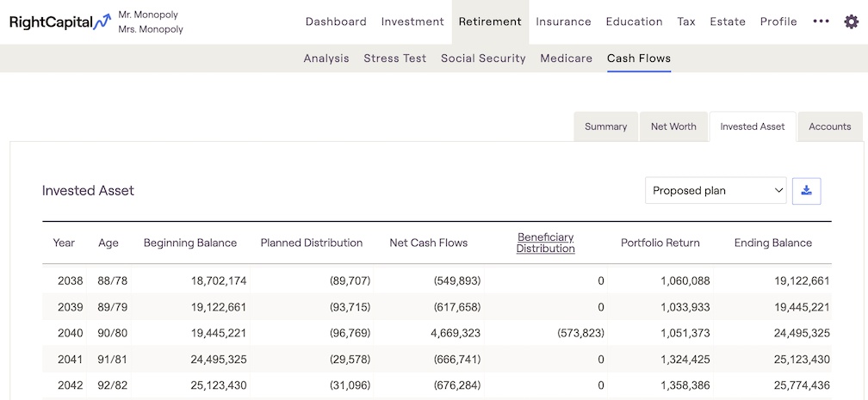This screenshot has height=400, width=868.
Task: Open the settings gear icon
Action: coord(851,22)
